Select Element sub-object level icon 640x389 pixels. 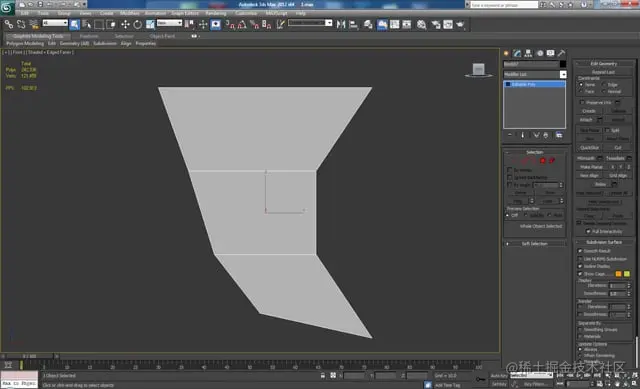(552, 161)
